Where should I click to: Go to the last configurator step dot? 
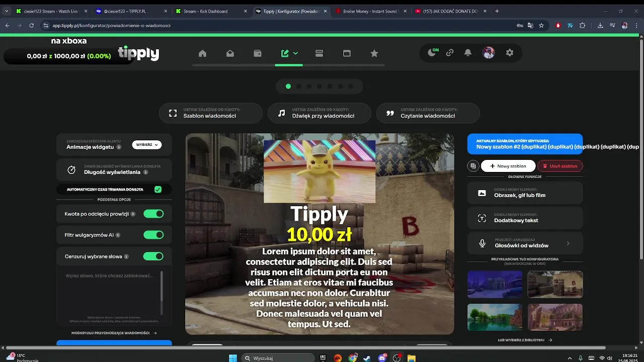(x=351, y=86)
